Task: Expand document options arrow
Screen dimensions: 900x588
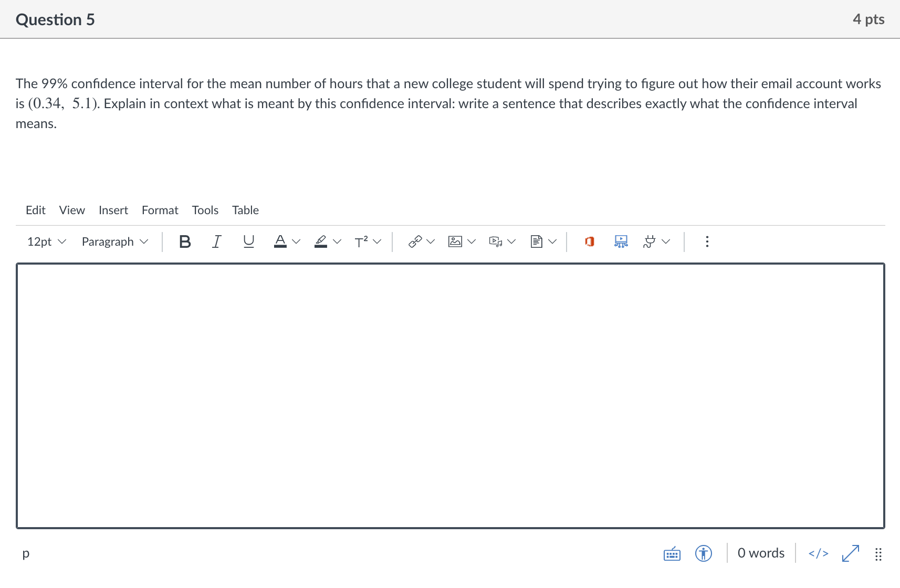Action: (552, 241)
